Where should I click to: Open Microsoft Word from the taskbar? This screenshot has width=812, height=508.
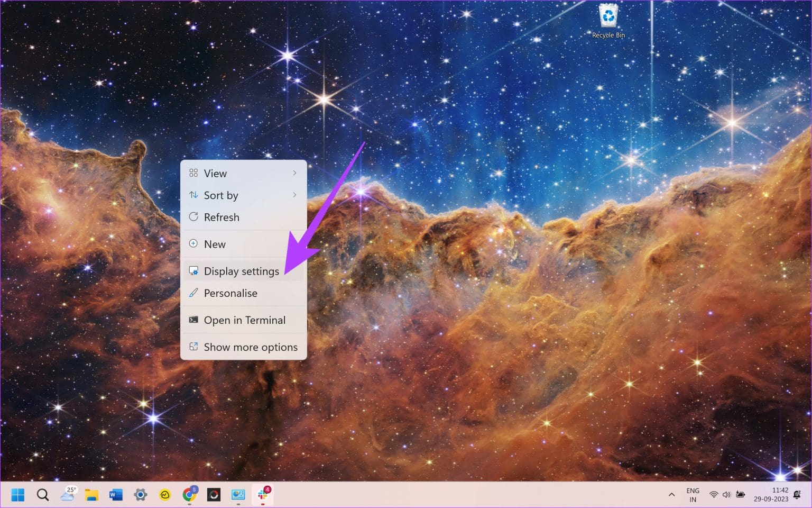pyautogui.click(x=116, y=495)
